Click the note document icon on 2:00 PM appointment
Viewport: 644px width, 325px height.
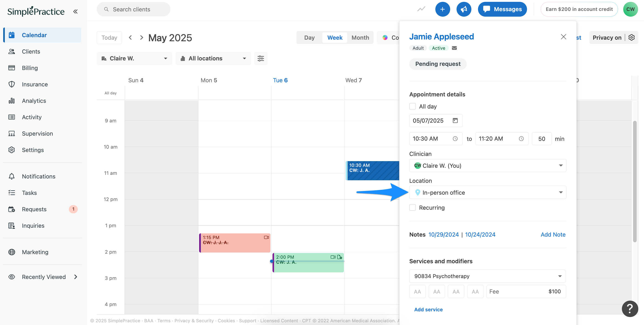[x=340, y=257]
